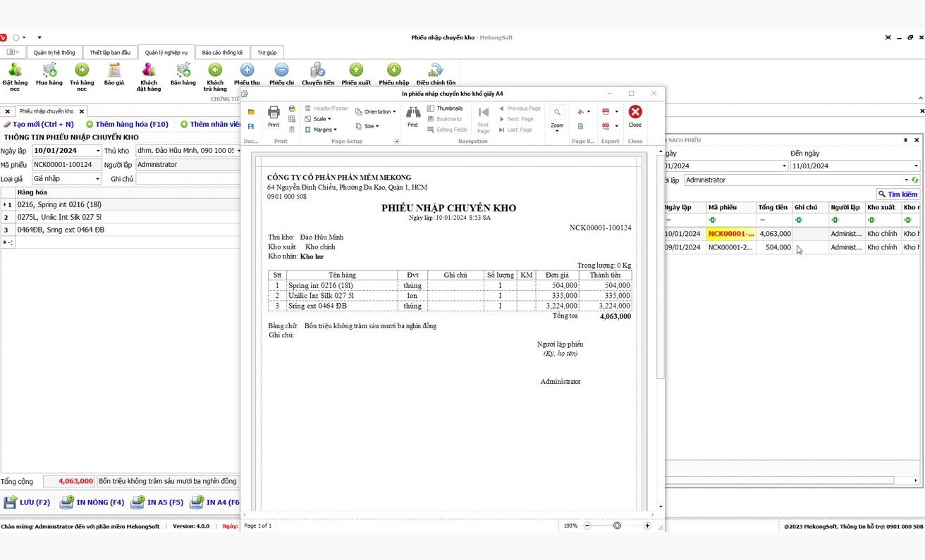Click the LƯU (F2) save button
925x560 pixels.
tap(27, 502)
